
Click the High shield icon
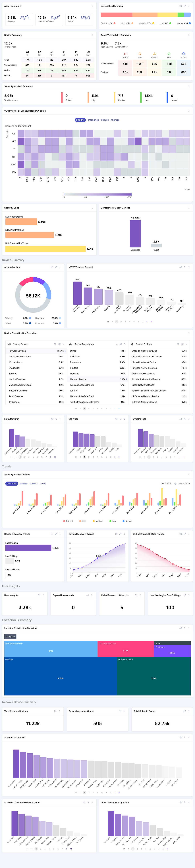(x=140, y=54)
